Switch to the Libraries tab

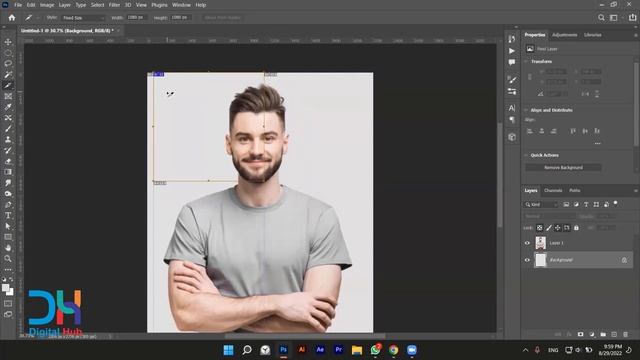point(593,35)
